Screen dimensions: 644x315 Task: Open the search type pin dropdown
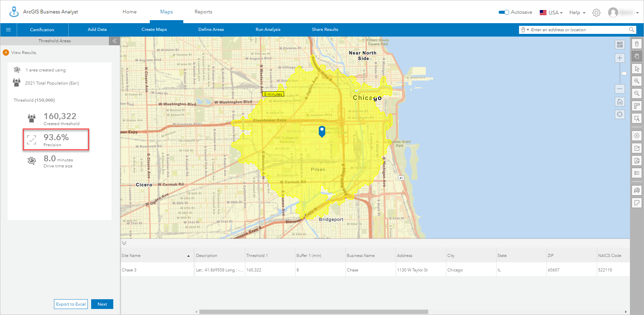(x=525, y=30)
